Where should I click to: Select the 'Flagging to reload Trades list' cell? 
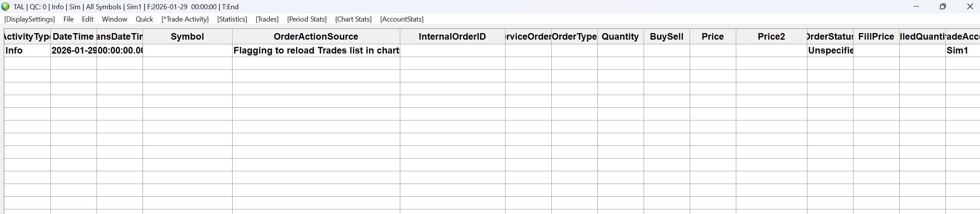point(316,50)
